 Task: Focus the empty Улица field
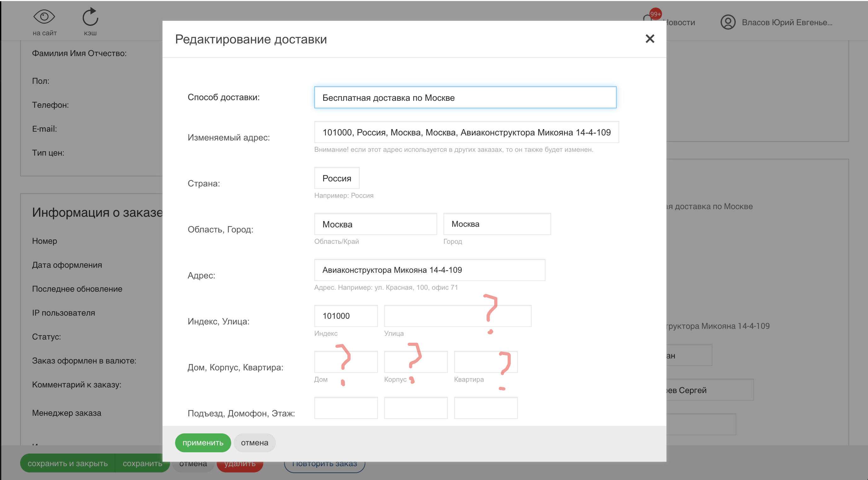[x=458, y=316]
